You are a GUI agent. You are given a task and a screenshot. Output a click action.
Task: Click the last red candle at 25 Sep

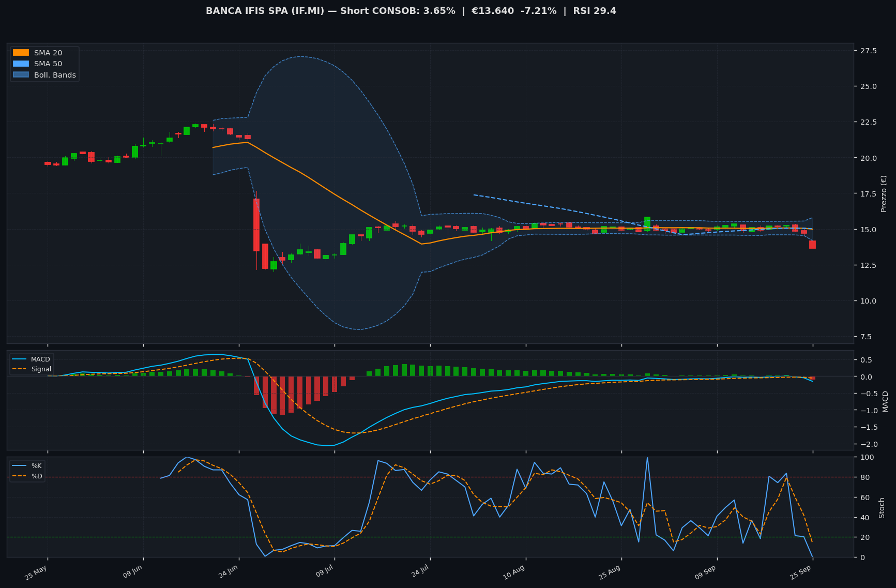click(812, 245)
